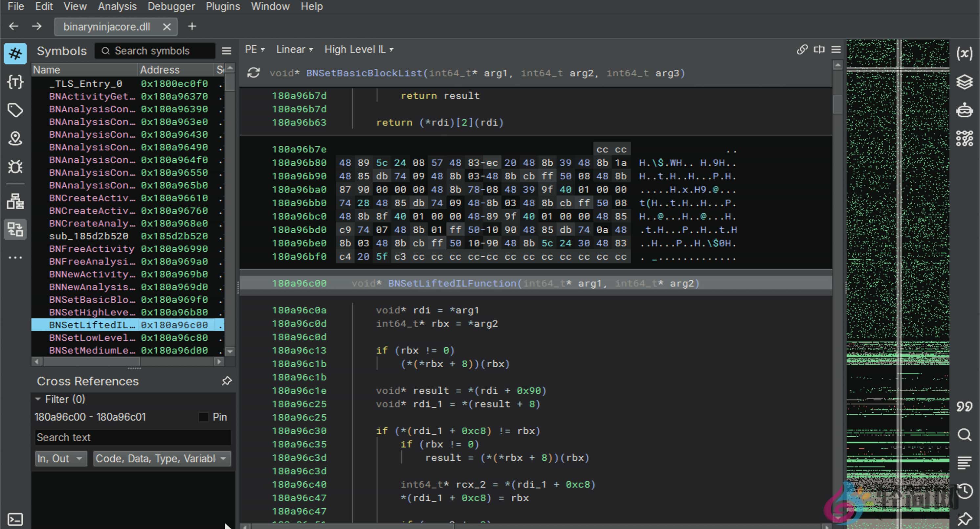The height and width of the screenshot is (529, 980).
Task: Pin the Cross References panel
Action: 227,381
